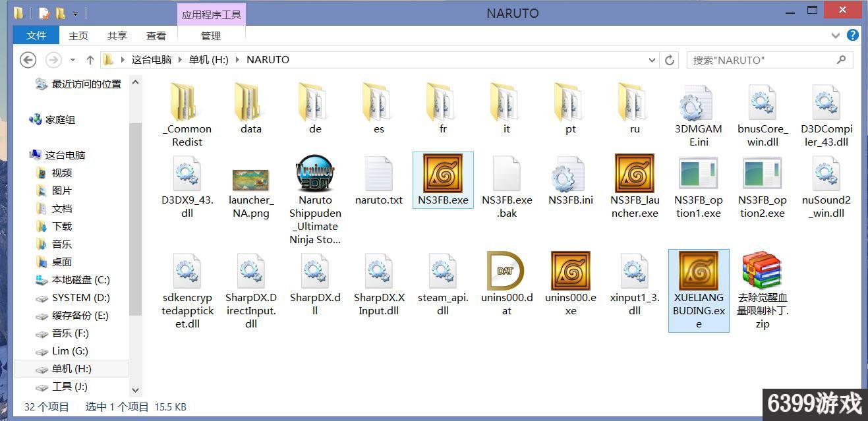Open the 文件 menu
The height and width of the screenshot is (421, 868).
[x=36, y=36]
